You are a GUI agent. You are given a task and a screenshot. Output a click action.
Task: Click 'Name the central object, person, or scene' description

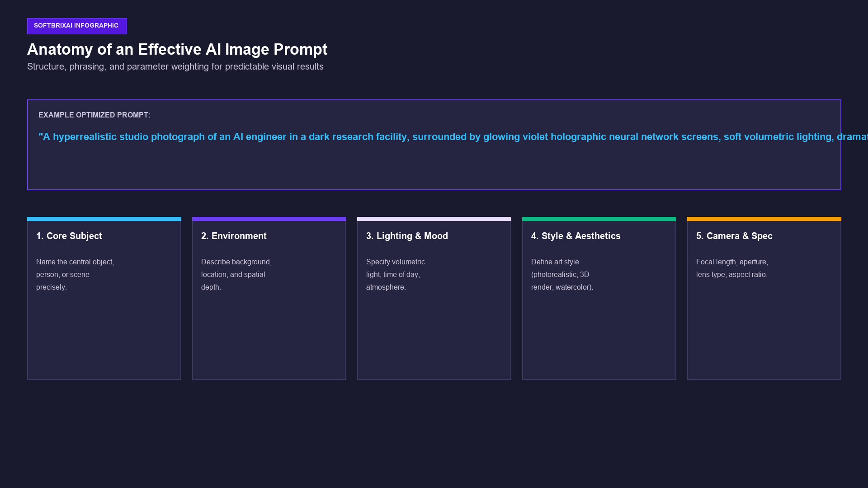(x=75, y=274)
